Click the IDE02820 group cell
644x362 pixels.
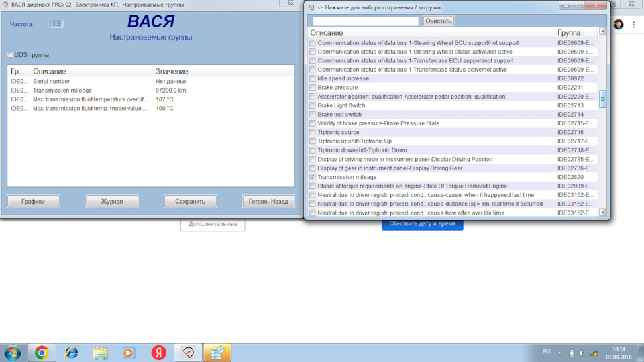[570, 177]
